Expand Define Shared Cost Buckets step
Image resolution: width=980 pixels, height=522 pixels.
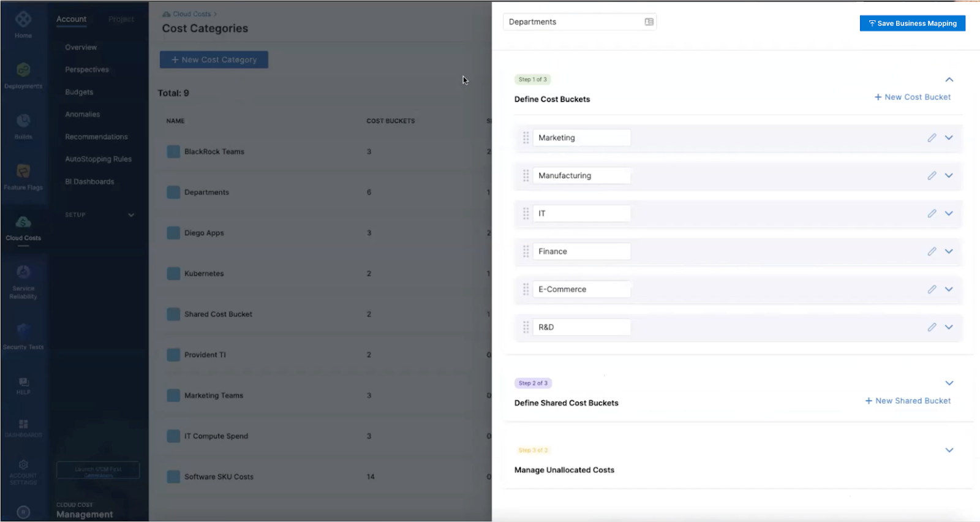click(x=949, y=384)
